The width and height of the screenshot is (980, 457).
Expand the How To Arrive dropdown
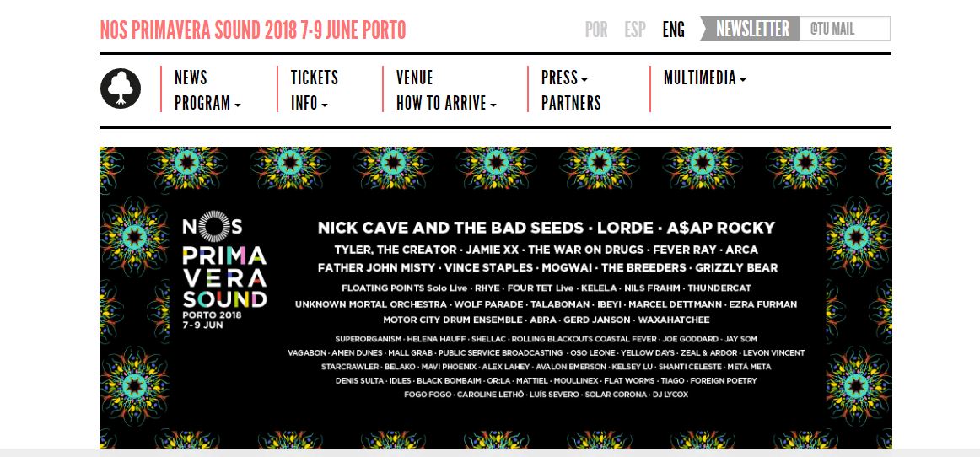click(446, 103)
